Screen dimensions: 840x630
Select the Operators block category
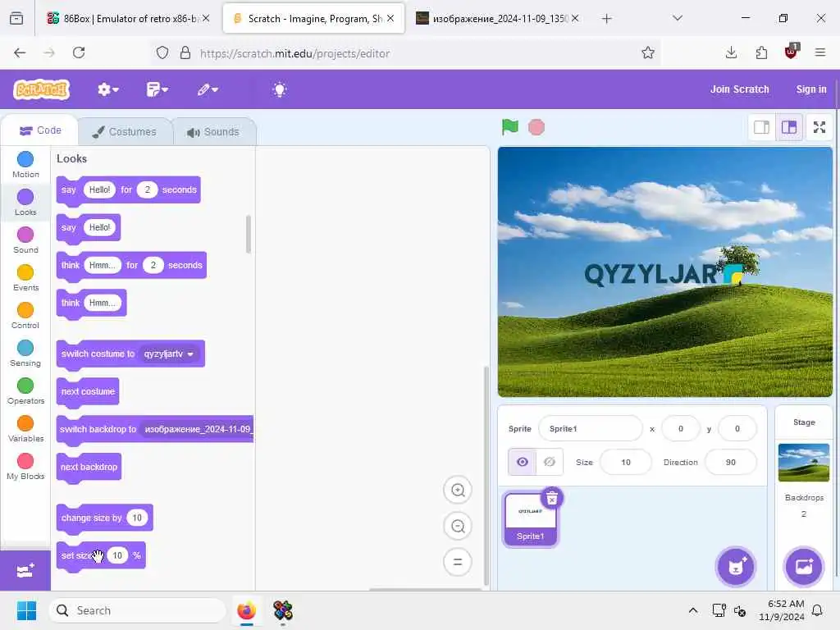(25, 391)
